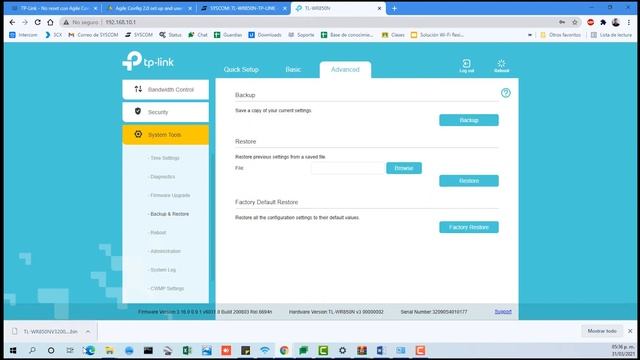
Task: Click Chrome icon on taskbar
Action: point(284,350)
